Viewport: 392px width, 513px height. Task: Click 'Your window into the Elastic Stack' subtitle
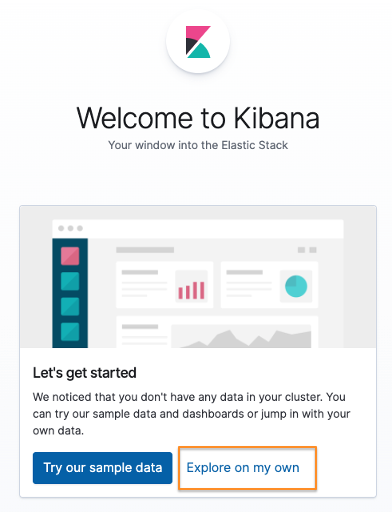pos(198,145)
